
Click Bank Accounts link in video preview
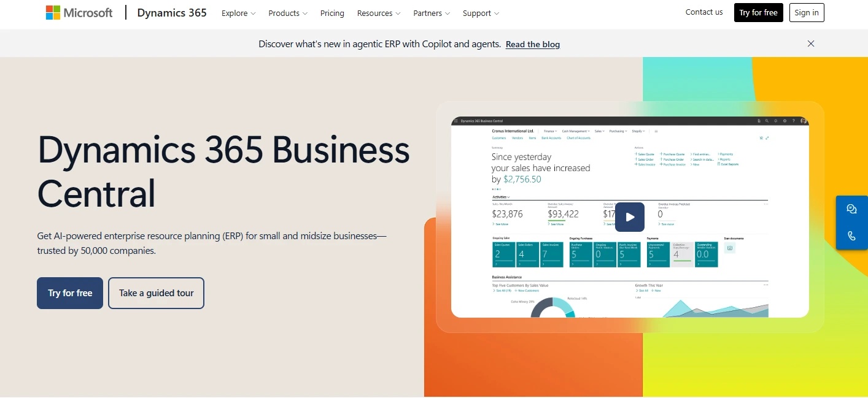[551, 138]
